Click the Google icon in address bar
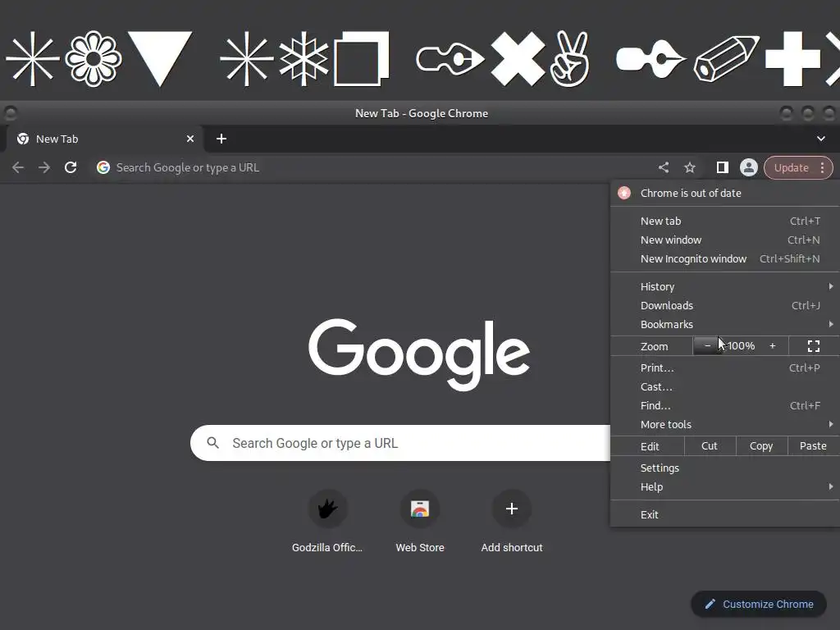The image size is (840, 630). coord(103,167)
